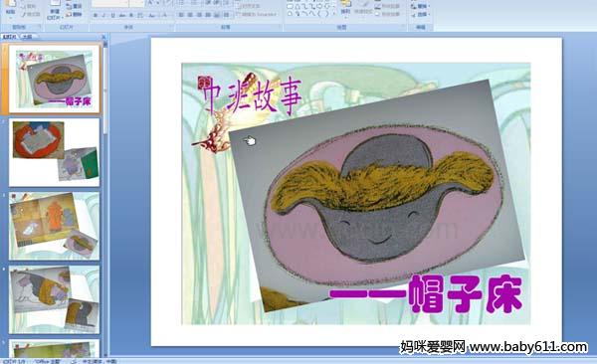
Task: Switch to the Outline tab in left pane
Action: [x=27, y=37]
